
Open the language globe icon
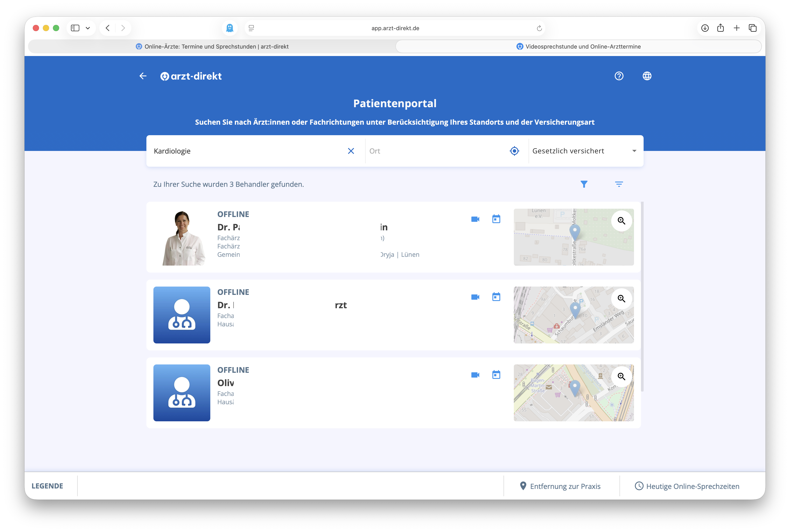(647, 76)
